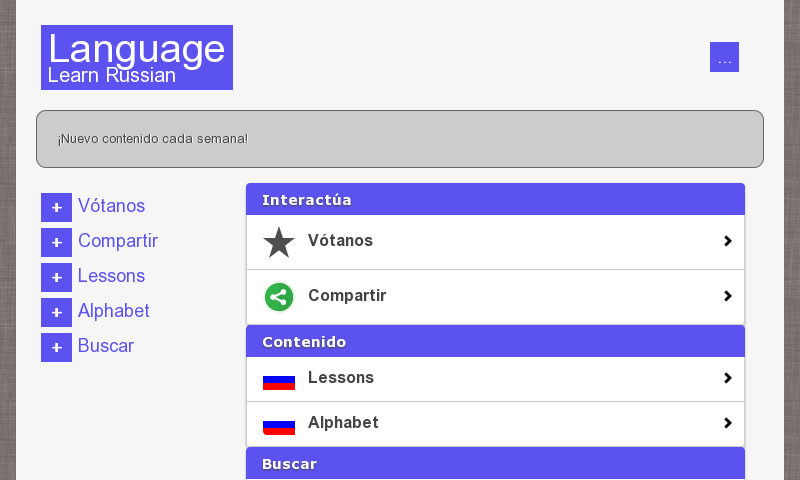Image resolution: width=800 pixels, height=480 pixels.
Task: Open the Vótanos sidebar link
Action: click(x=111, y=206)
